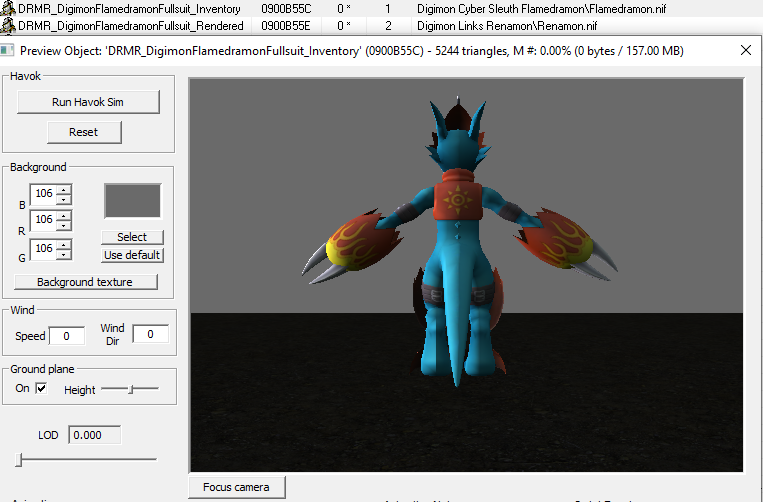Decrease the B value with down arrow

point(64,199)
